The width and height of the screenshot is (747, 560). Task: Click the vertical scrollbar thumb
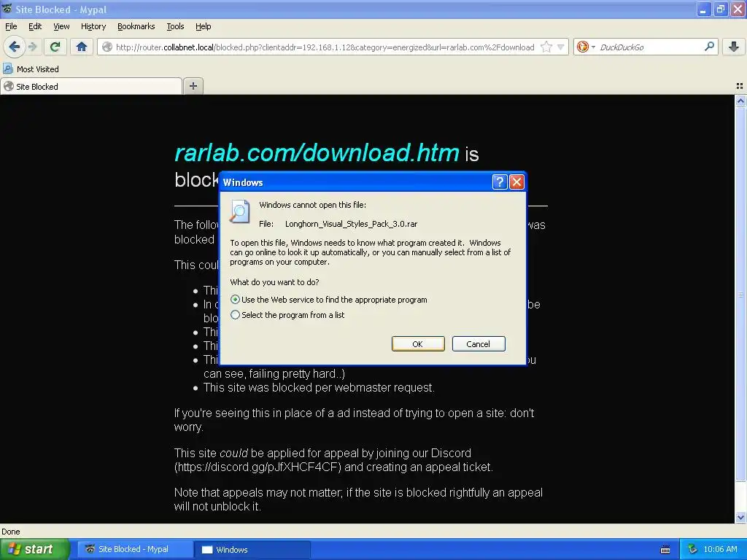coord(740,295)
